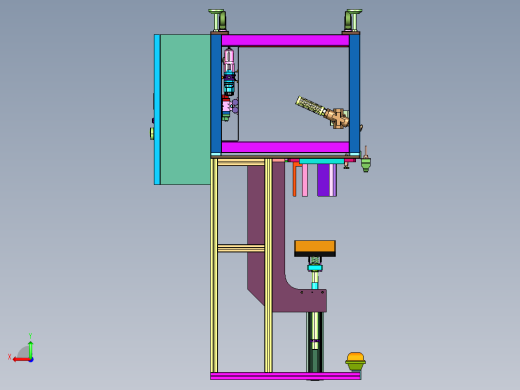The height and width of the screenshot is (390, 520).
Task: Select the cyan plate under the table
Action: point(322,161)
